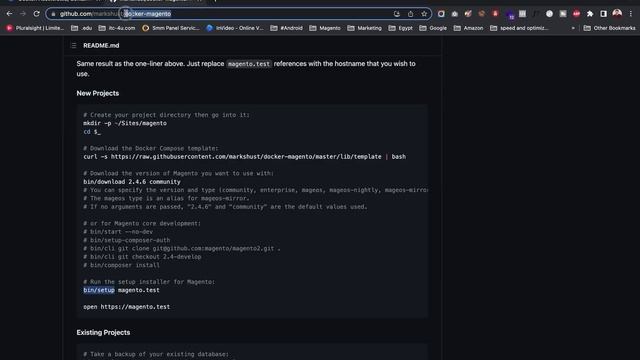Screen dimensions: 640x360
Task: Click the highlighted 'bin/setup' text
Action: click(99, 290)
